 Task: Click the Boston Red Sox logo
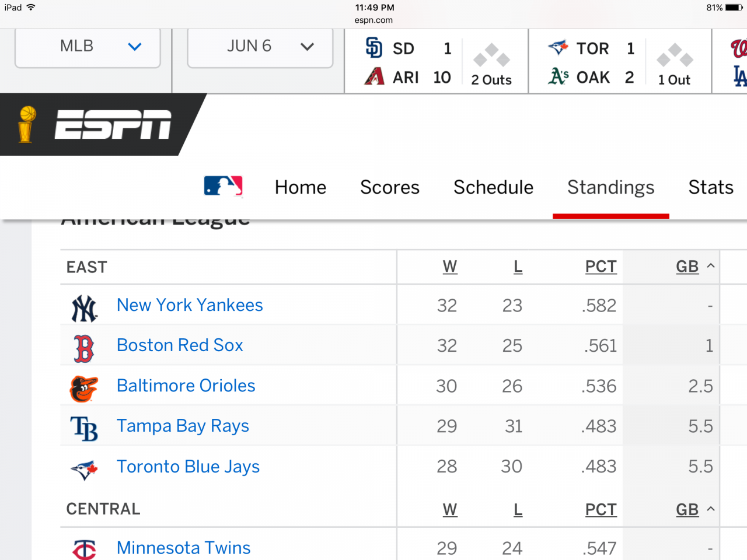coord(84,348)
